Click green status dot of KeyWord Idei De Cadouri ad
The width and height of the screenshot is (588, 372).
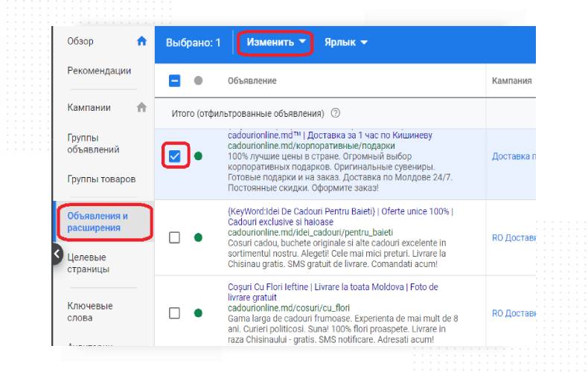[199, 237]
